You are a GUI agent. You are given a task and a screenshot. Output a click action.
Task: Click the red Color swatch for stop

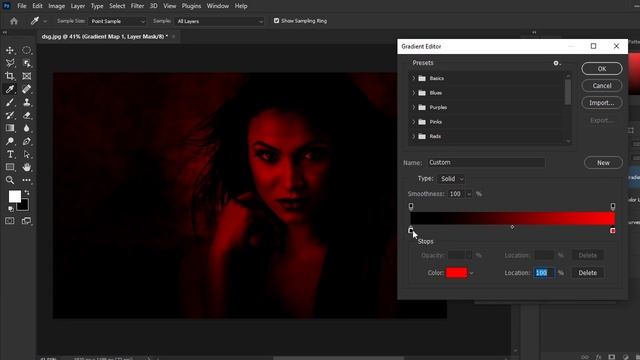click(x=456, y=273)
